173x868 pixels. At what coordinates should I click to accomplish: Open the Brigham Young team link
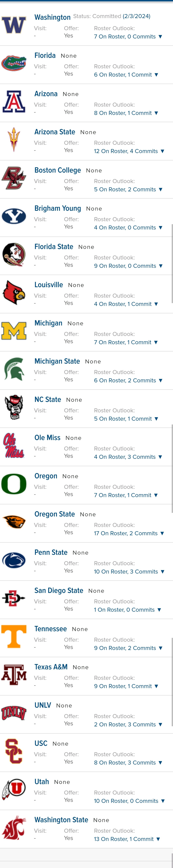click(58, 208)
